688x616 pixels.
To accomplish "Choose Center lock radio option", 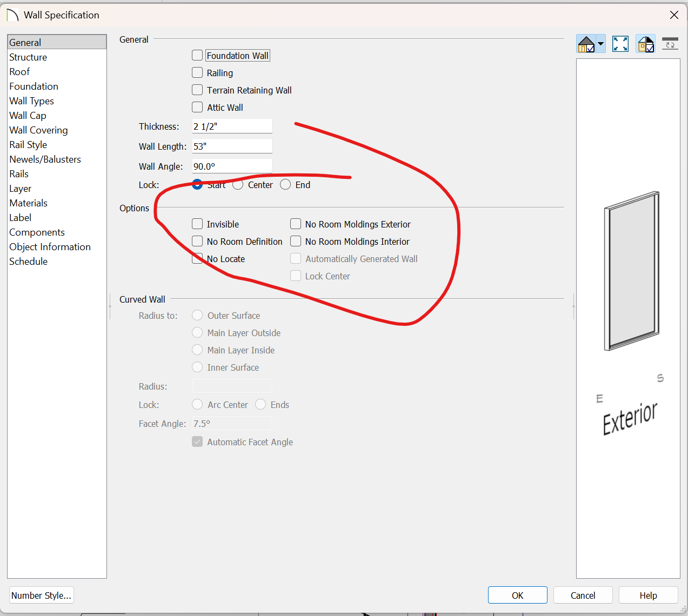I will tap(238, 185).
